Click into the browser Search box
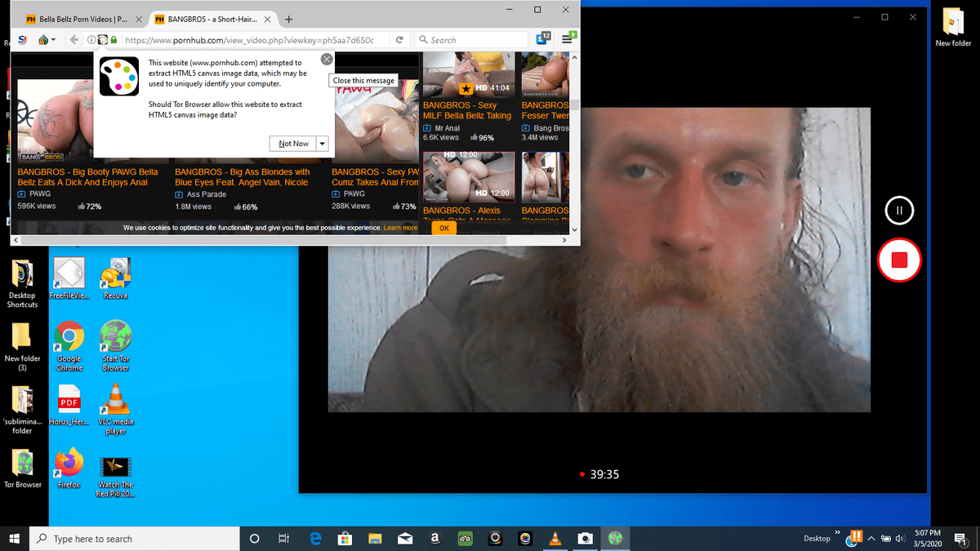 click(x=472, y=39)
